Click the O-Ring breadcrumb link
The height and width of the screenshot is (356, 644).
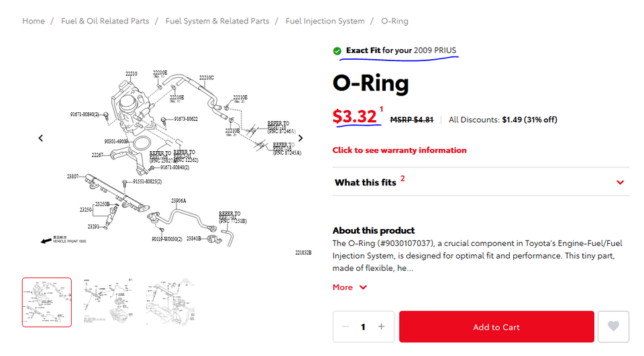pos(394,21)
